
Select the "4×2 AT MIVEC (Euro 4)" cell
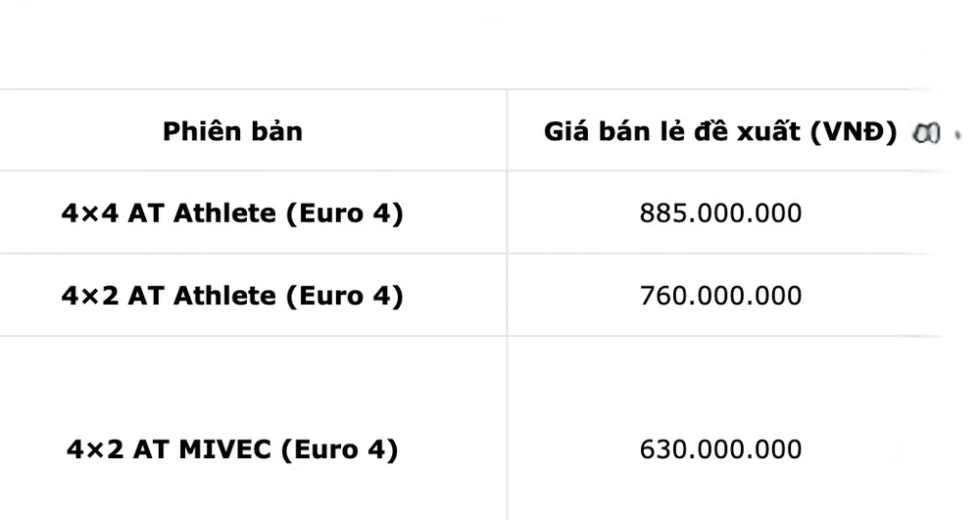point(232,449)
